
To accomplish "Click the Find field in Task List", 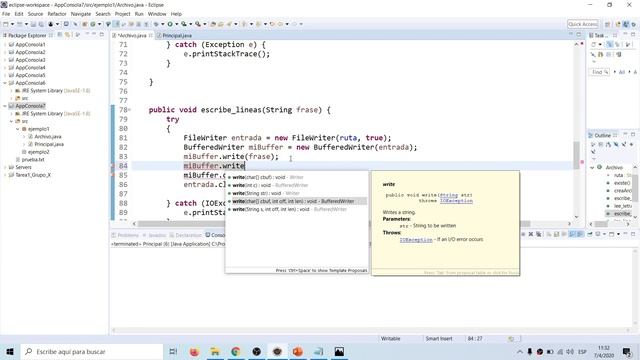I will [x=599, y=72].
